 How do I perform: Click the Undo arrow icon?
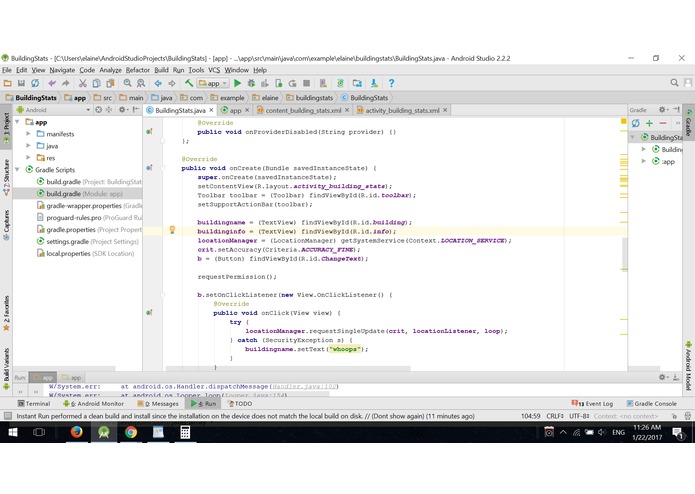(52, 83)
